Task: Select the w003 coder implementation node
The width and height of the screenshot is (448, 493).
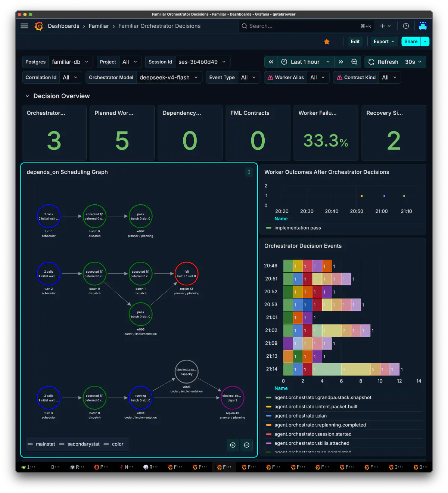Action: tap(140, 314)
